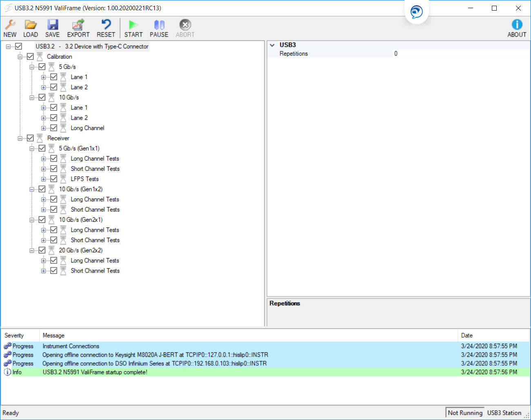Create a new project with the NEW wrench icon
Screen dimensions: 531x420
[10, 28]
